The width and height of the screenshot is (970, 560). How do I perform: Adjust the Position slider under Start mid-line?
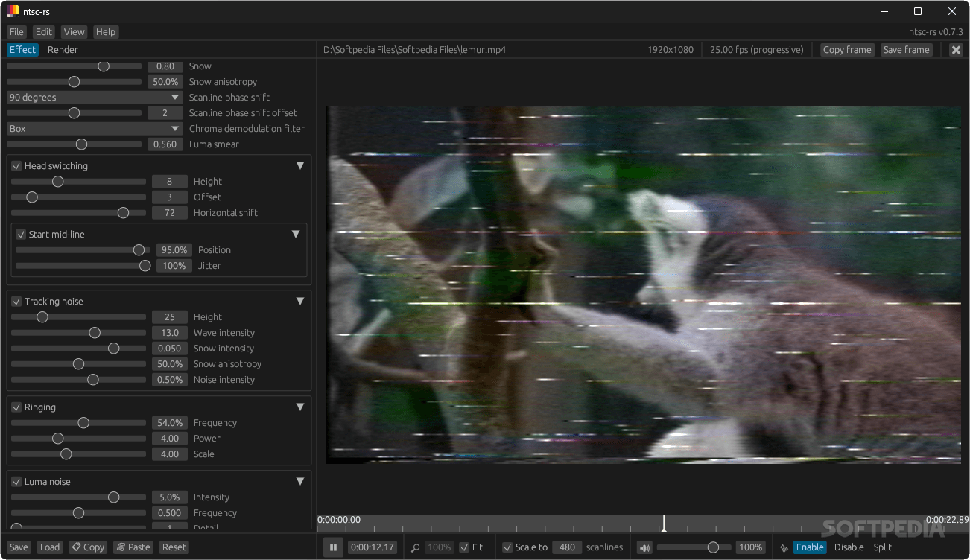point(83,250)
